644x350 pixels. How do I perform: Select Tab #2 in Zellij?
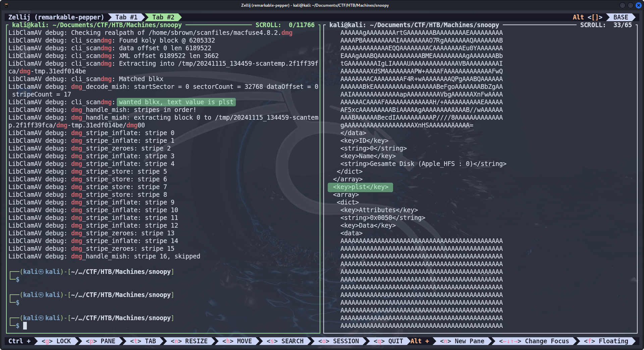coord(163,17)
